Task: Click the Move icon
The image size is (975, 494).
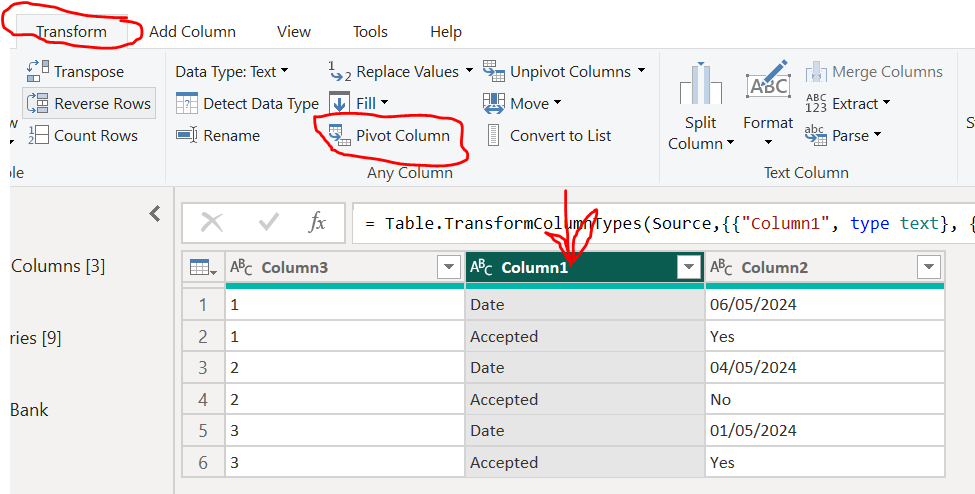Action: pyautogui.click(x=494, y=103)
